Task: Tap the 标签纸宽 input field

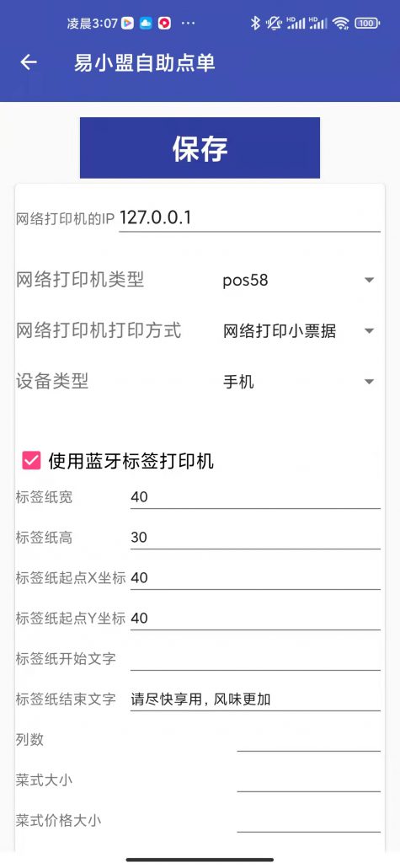Action: point(256,496)
